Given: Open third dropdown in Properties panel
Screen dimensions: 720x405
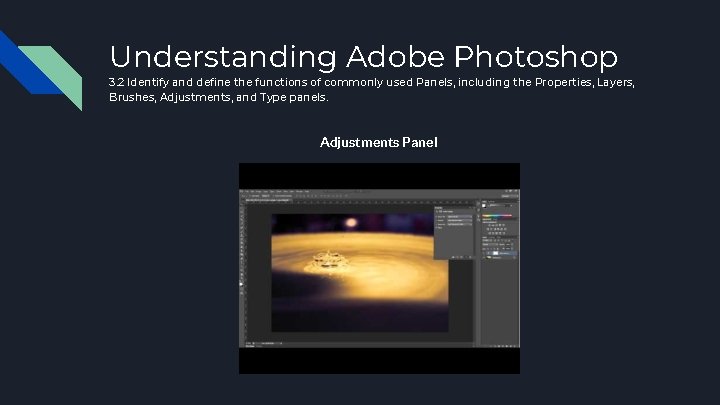Looking at the screenshot, I should pos(460,225).
